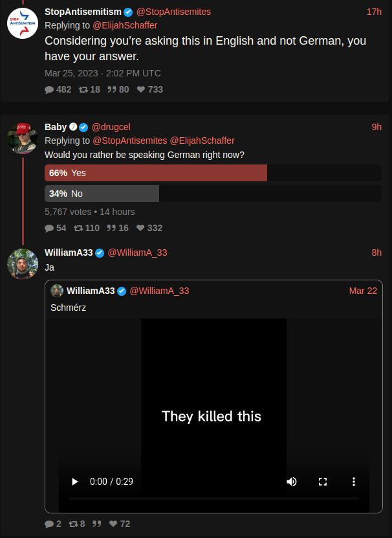Open StopAntisemitism profile avatar
The image size is (392, 538).
[x=23, y=23]
